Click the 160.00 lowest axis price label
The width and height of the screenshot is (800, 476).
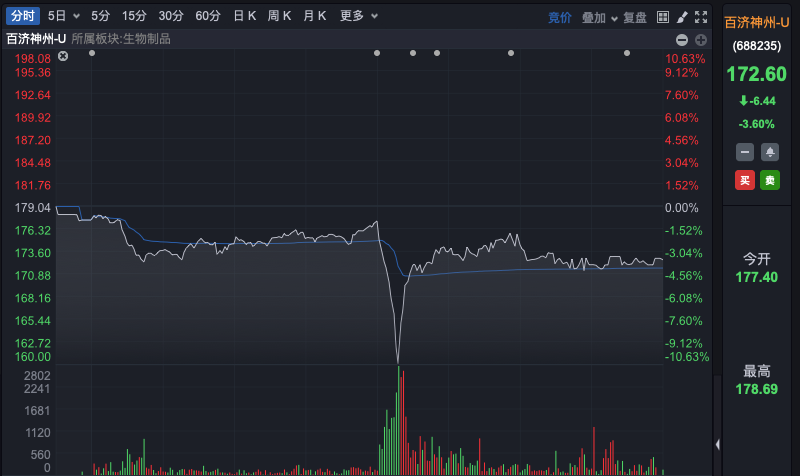pos(33,357)
